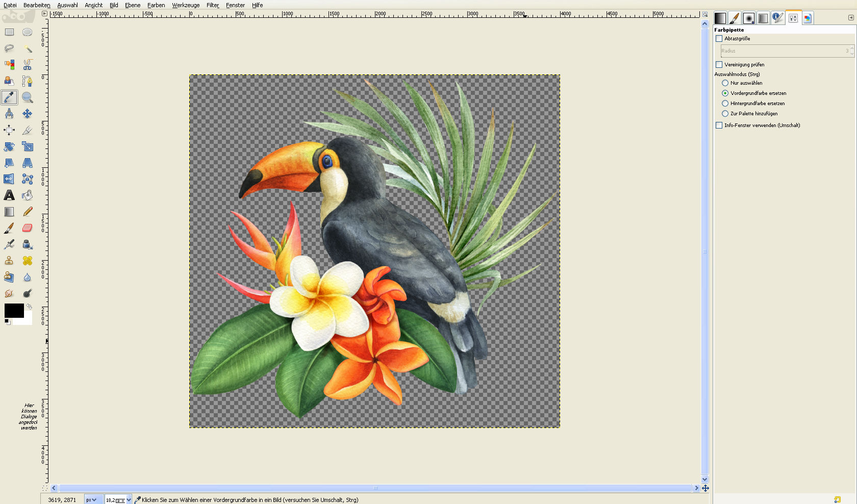Enable the Abtastgröße checkbox
This screenshot has height=504, width=857.
719,39
